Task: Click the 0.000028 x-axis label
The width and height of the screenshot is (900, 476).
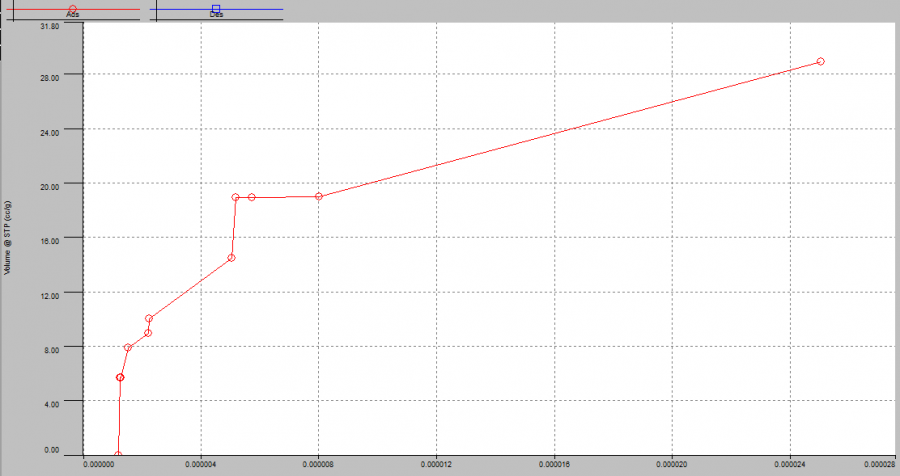Action: point(879,465)
